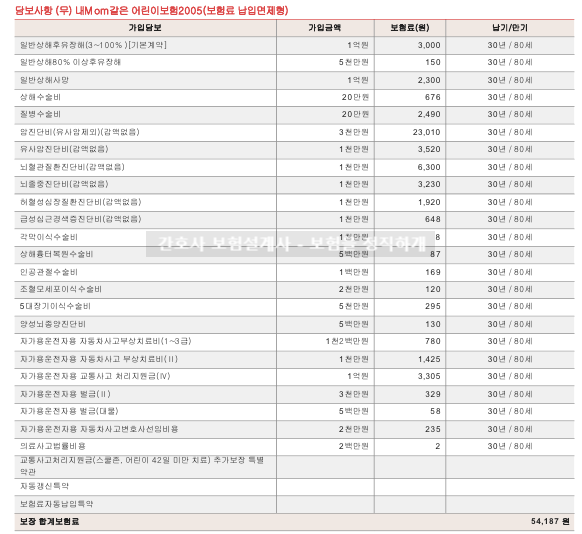
Task: Click premium value '130'
Action: pos(433,324)
